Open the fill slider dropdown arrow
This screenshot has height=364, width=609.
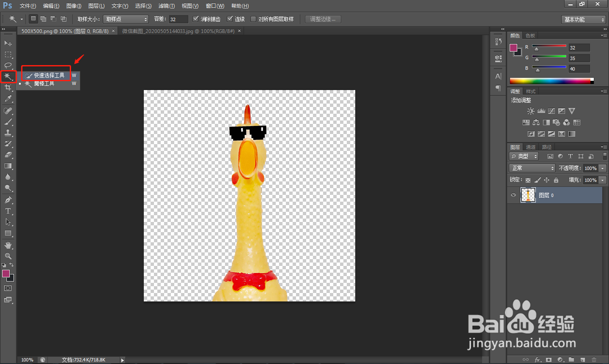(x=603, y=180)
